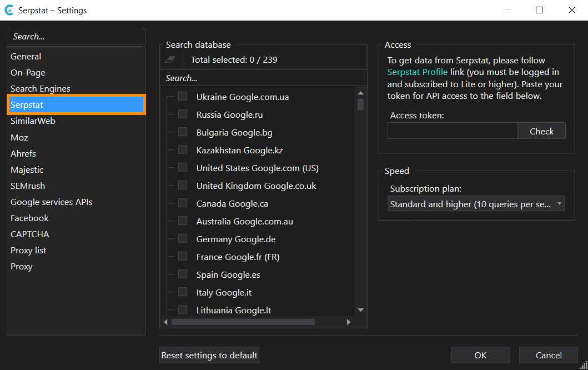Open Proxy list settings
Screen dimensions: 588x370
pos(76,251)
